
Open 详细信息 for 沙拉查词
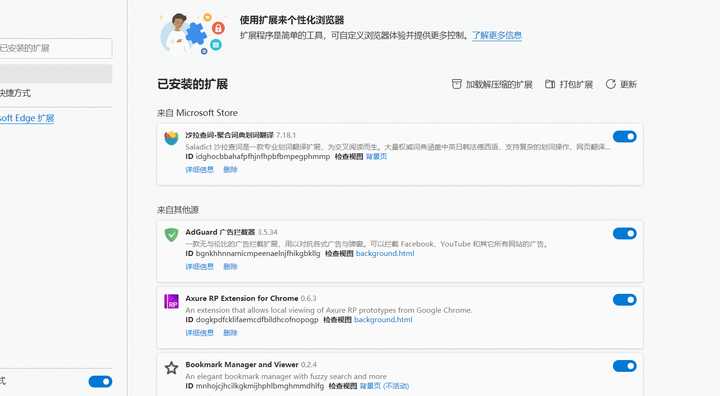point(199,170)
